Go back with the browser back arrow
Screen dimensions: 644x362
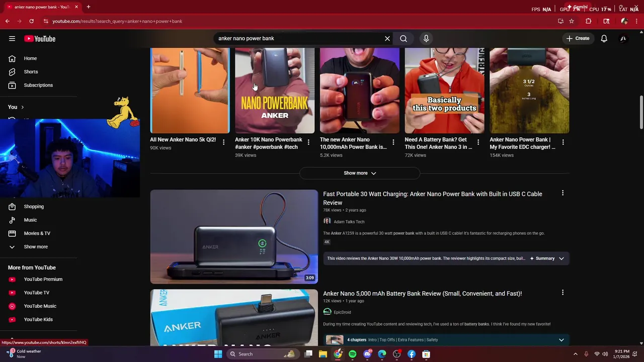tap(7, 21)
